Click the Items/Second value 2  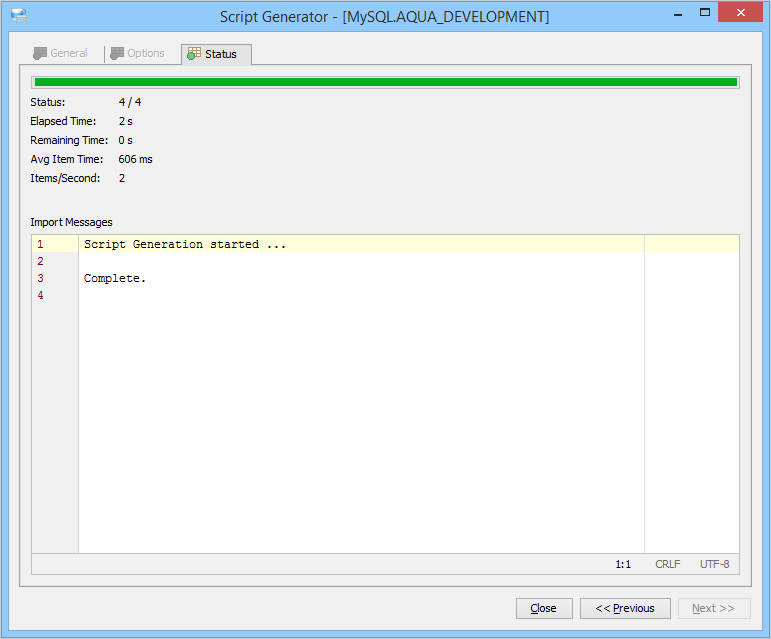click(122, 178)
